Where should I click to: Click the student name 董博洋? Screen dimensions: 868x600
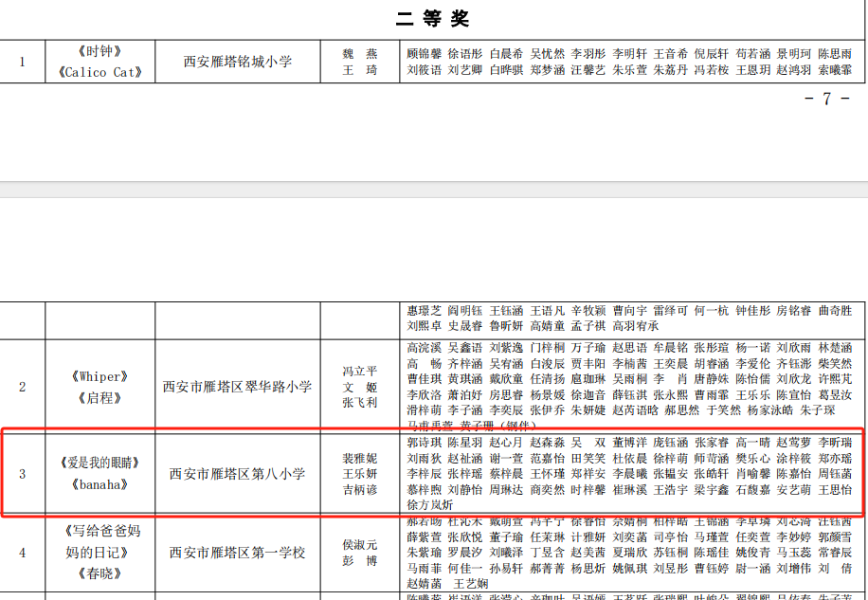[x=629, y=443]
